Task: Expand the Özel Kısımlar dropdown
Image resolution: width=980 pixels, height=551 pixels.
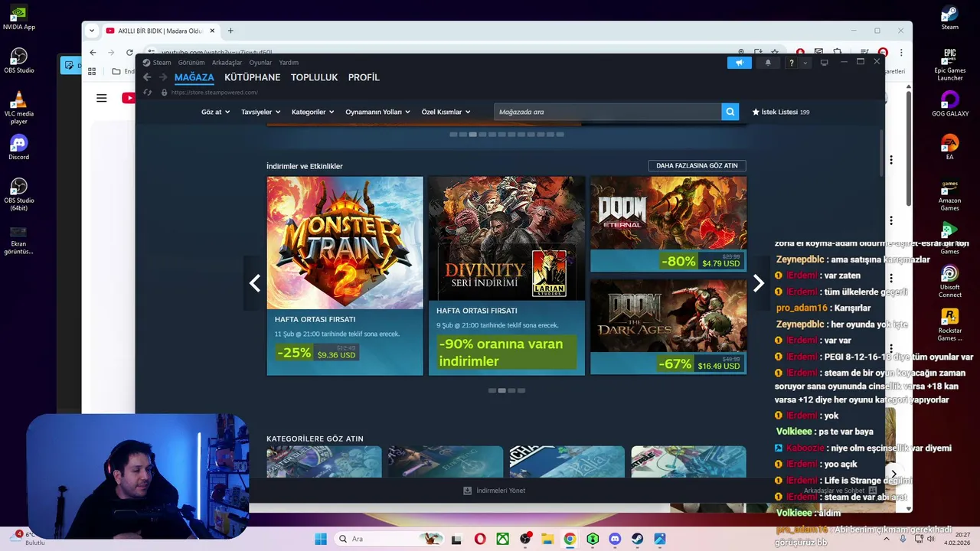Action: tap(446, 112)
